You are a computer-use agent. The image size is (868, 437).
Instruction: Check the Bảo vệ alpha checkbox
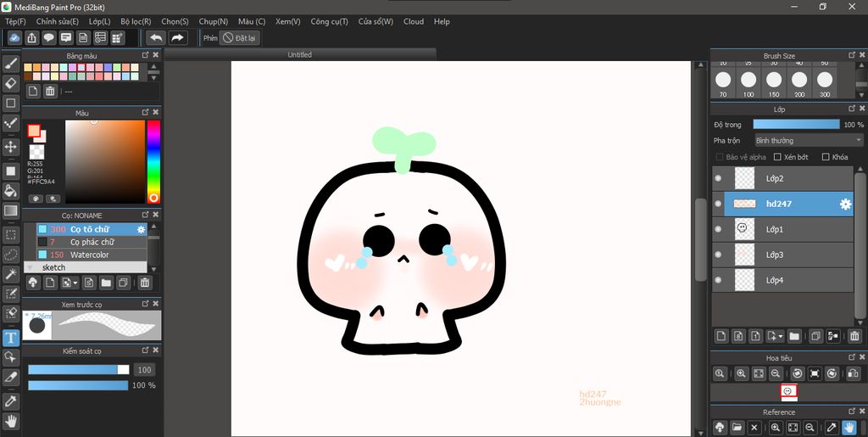click(x=720, y=157)
